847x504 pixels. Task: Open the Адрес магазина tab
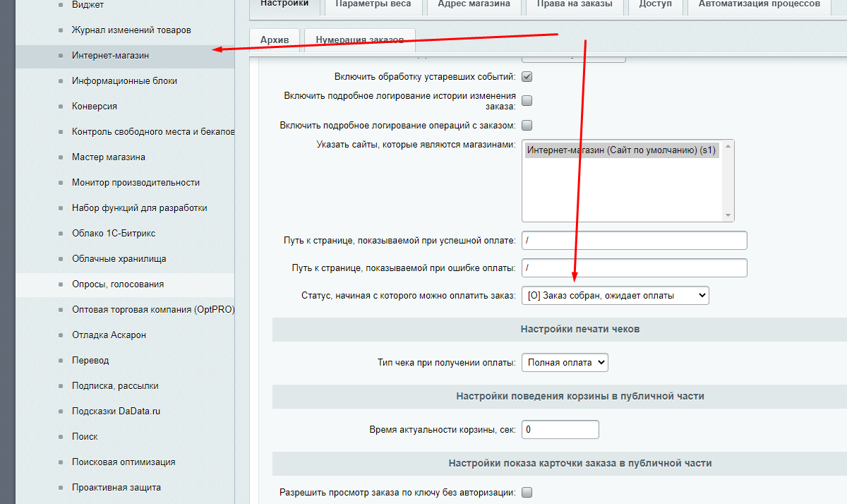point(474,4)
